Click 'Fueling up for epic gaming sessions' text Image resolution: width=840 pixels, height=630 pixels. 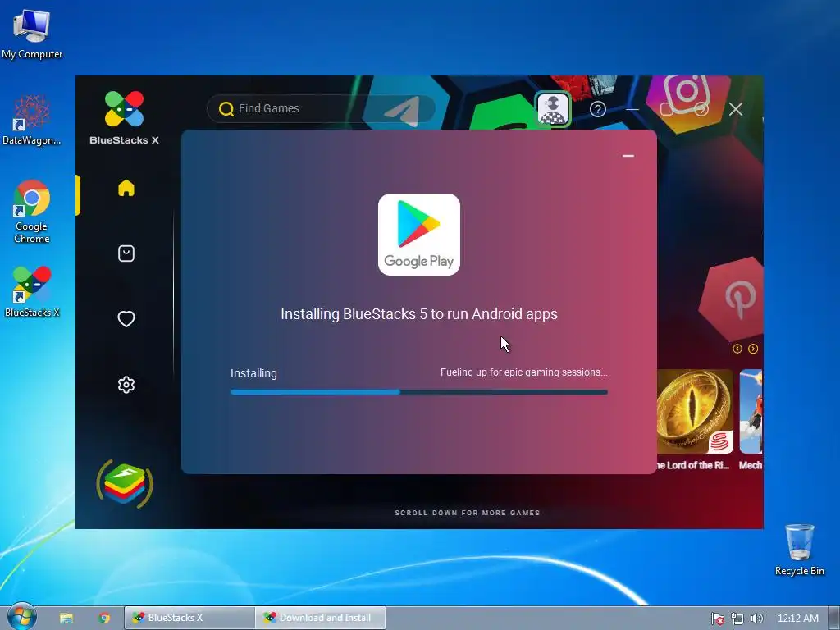[x=524, y=372]
